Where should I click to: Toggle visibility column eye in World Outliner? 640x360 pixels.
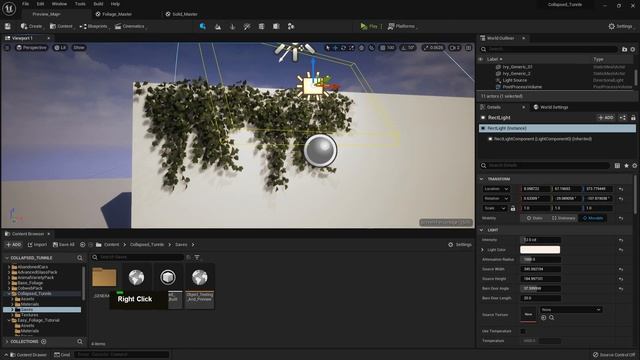click(481, 59)
